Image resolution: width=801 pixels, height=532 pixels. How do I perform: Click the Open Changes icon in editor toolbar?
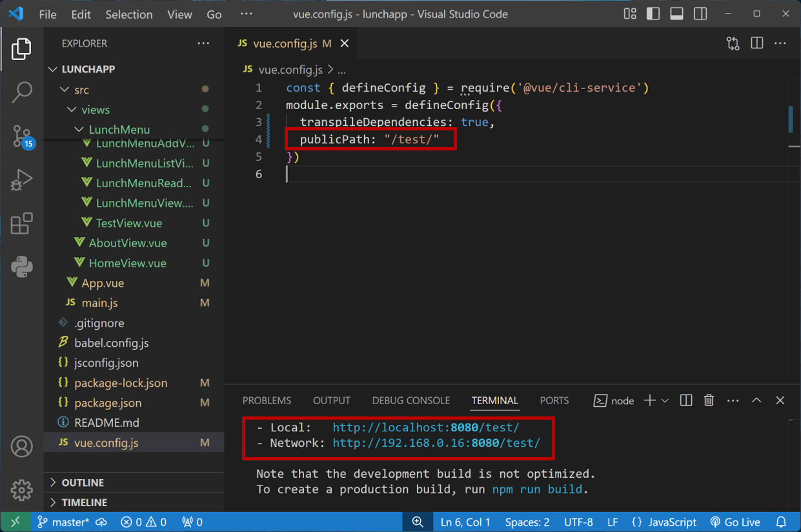733,43
